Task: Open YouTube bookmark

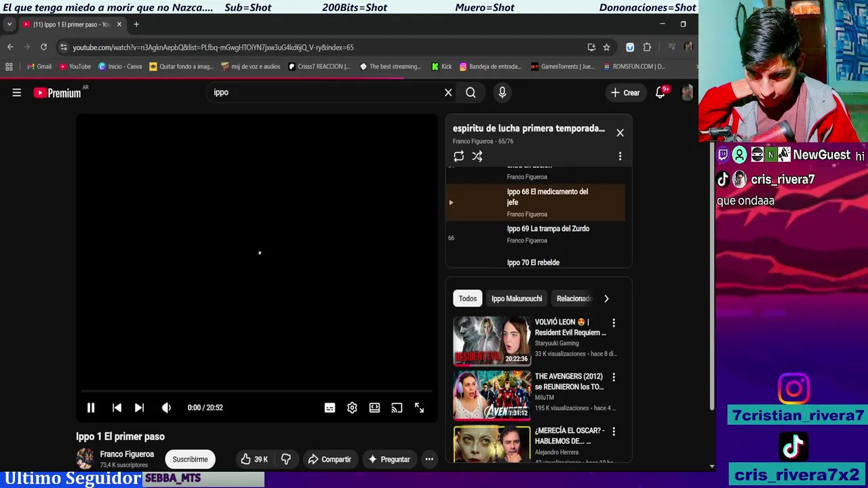Action: tap(75, 66)
